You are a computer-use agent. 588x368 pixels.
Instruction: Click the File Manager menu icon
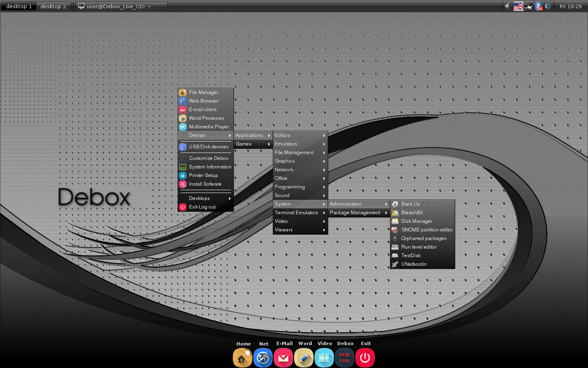(x=183, y=92)
